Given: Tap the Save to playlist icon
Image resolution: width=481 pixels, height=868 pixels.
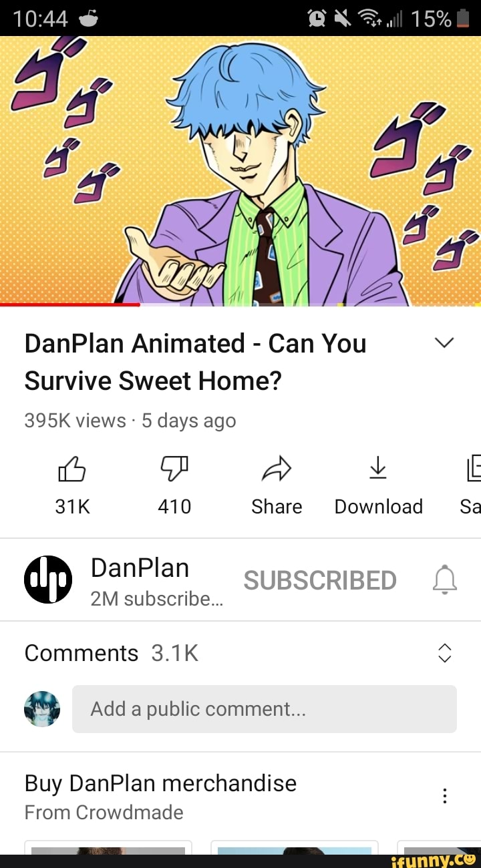Looking at the screenshot, I should coord(474,468).
